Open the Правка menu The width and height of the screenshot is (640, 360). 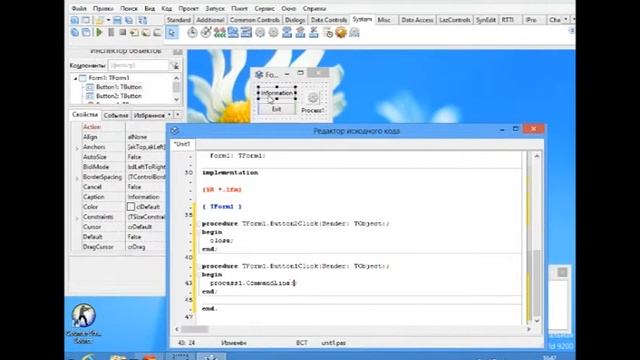pyautogui.click(x=103, y=8)
